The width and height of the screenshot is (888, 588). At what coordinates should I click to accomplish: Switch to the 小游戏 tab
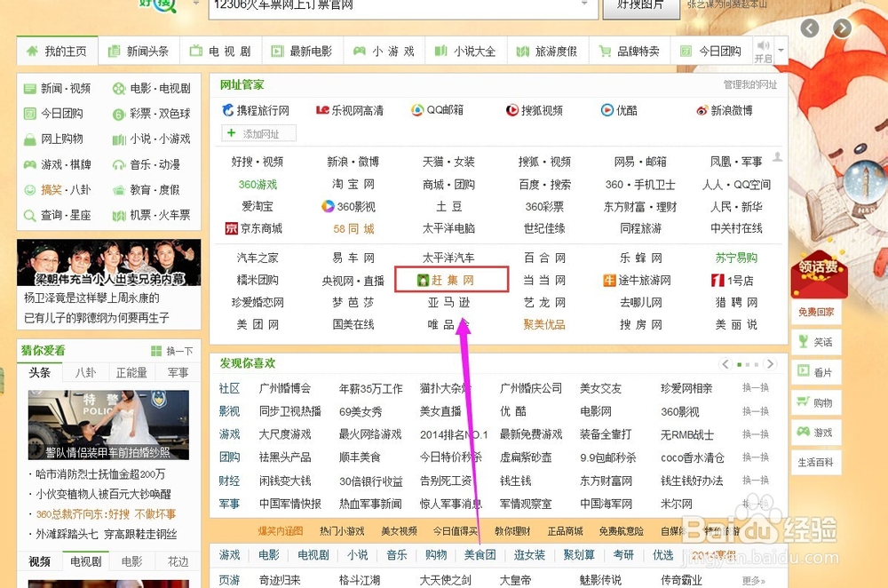click(x=384, y=51)
